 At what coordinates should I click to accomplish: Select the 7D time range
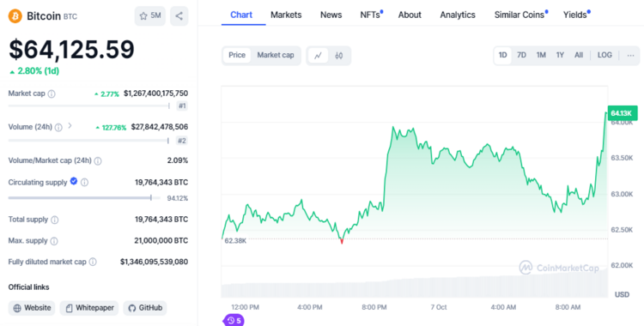pyautogui.click(x=521, y=55)
